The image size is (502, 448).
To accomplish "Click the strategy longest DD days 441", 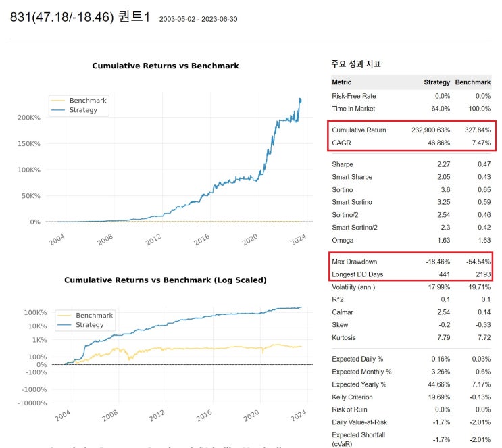I will 445,274.
